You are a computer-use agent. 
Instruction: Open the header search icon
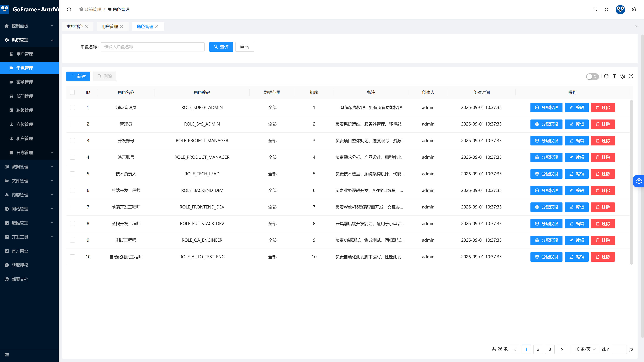595,10
